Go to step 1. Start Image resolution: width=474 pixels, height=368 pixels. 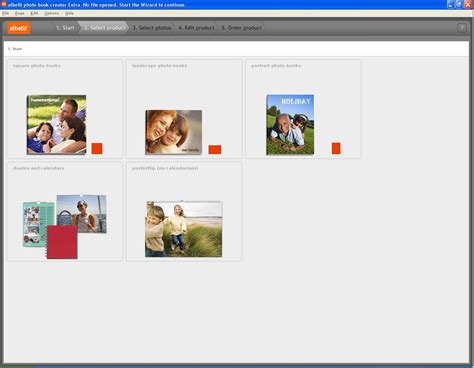65,28
